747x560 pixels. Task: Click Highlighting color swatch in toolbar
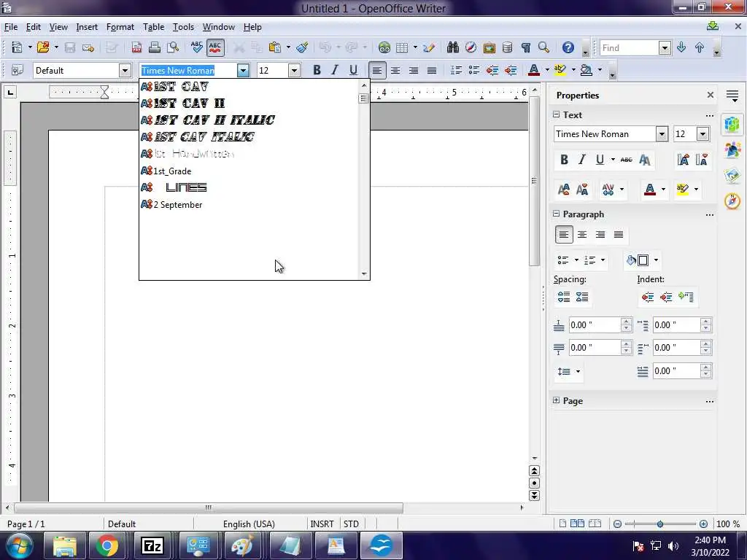click(x=560, y=71)
